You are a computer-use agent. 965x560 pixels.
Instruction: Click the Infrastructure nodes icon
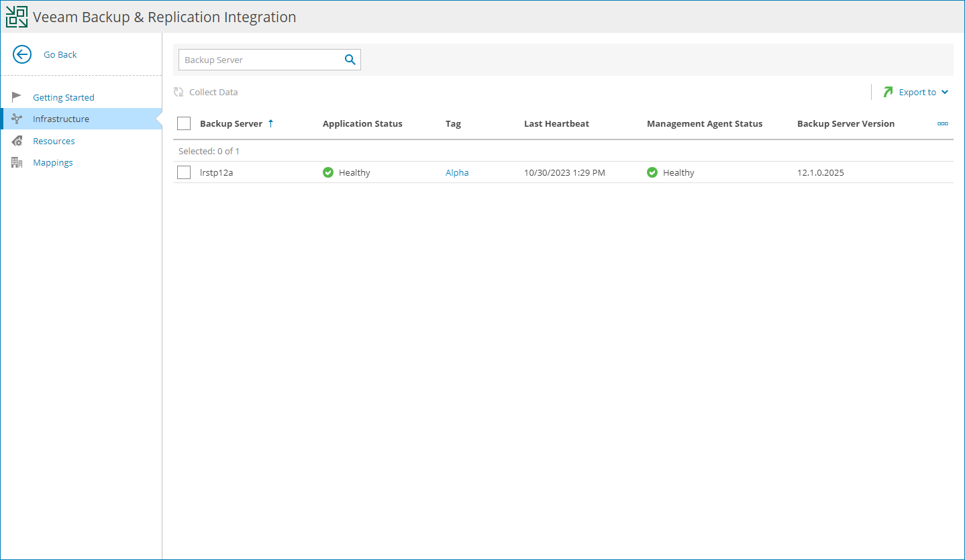point(17,119)
